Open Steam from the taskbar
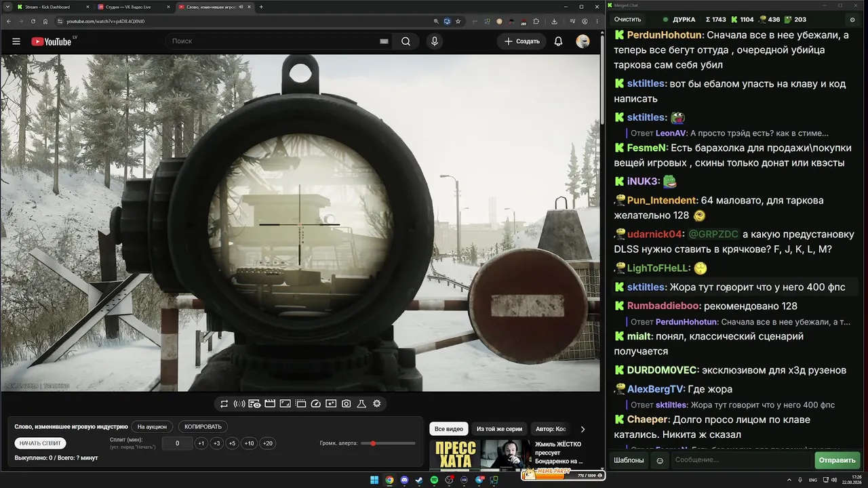 point(419,480)
